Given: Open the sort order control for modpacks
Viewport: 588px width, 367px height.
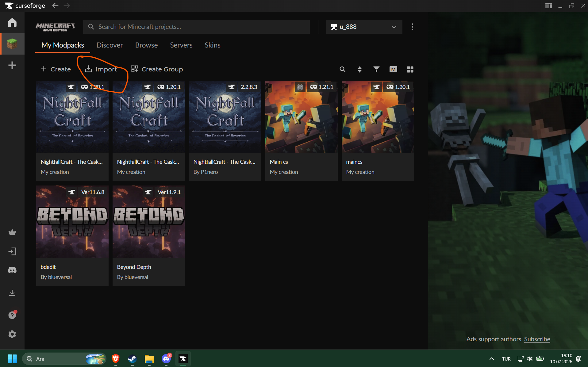Looking at the screenshot, I should tap(359, 69).
